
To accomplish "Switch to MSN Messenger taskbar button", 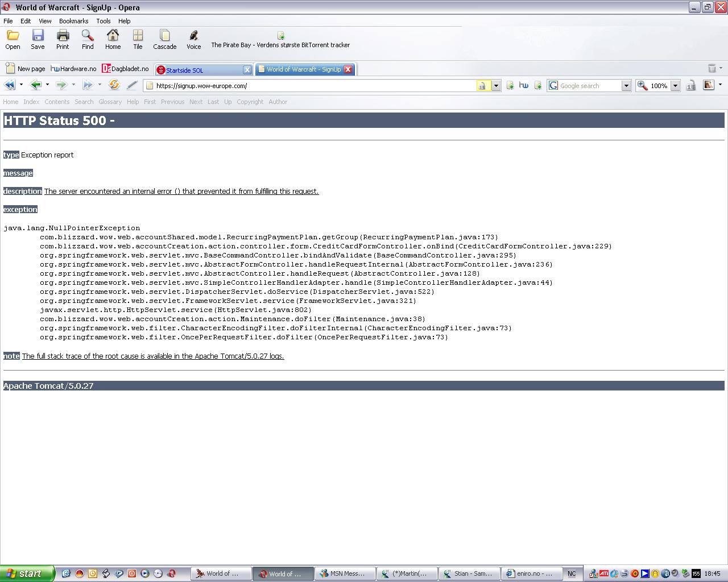I will (344, 573).
